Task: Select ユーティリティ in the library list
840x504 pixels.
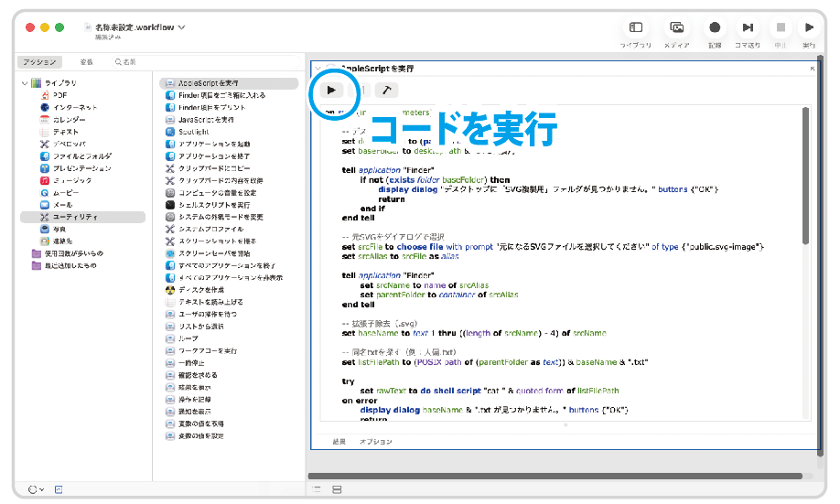Action: click(x=75, y=217)
